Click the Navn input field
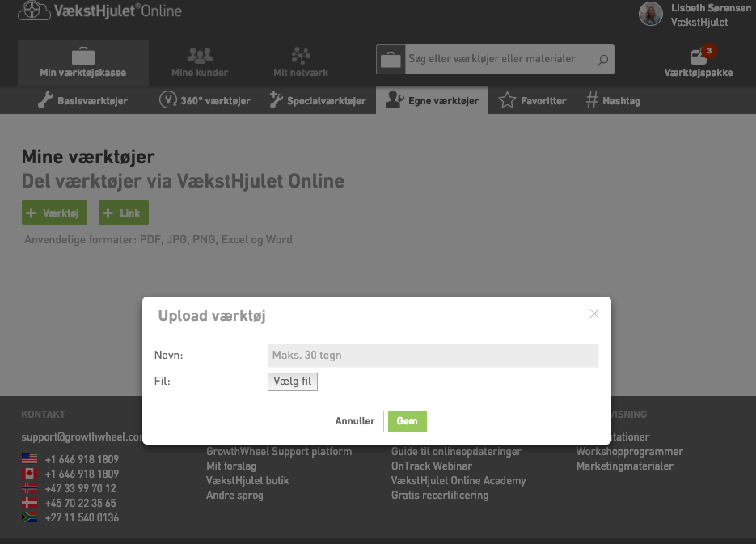Screen dimensions: 756x544 pyautogui.click(x=433, y=355)
